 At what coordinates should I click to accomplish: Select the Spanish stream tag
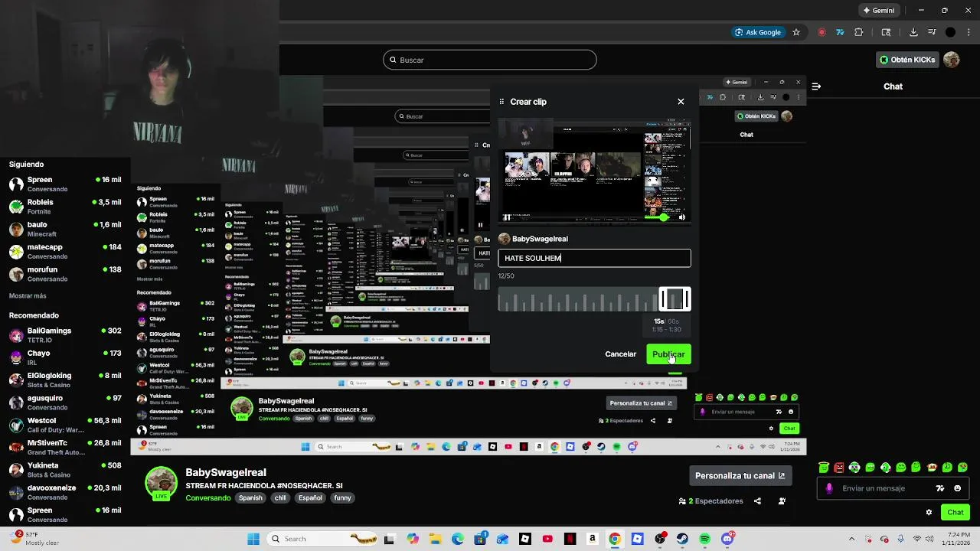(x=250, y=498)
